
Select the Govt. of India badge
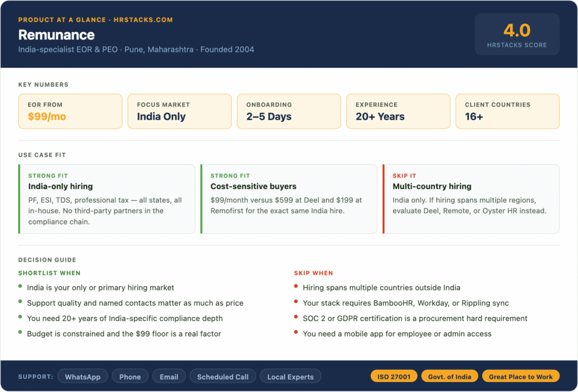[449, 377]
